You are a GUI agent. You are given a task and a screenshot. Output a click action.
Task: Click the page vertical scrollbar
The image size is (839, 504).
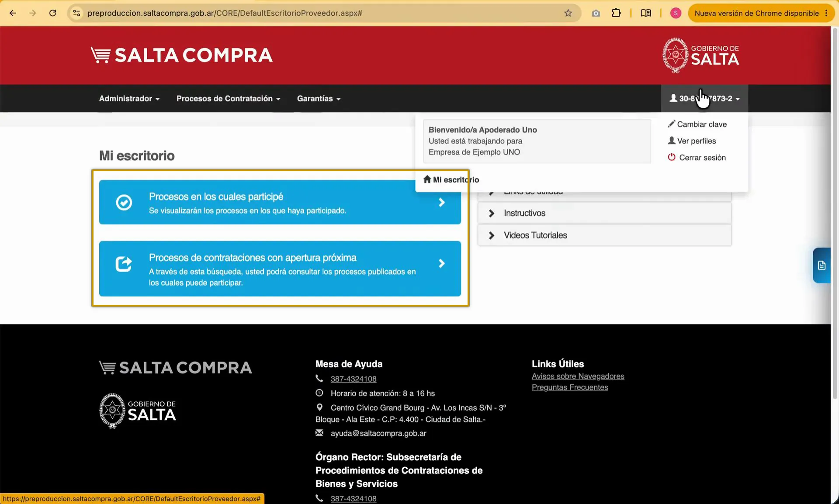(x=835, y=214)
